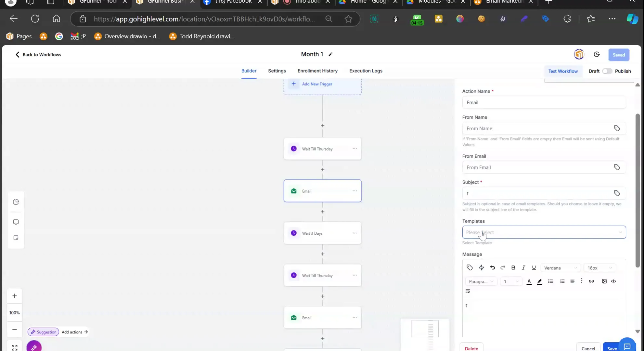644x351 pixels.
Task: Switch to the Email Marketing browser tab
Action: [x=504, y=3]
